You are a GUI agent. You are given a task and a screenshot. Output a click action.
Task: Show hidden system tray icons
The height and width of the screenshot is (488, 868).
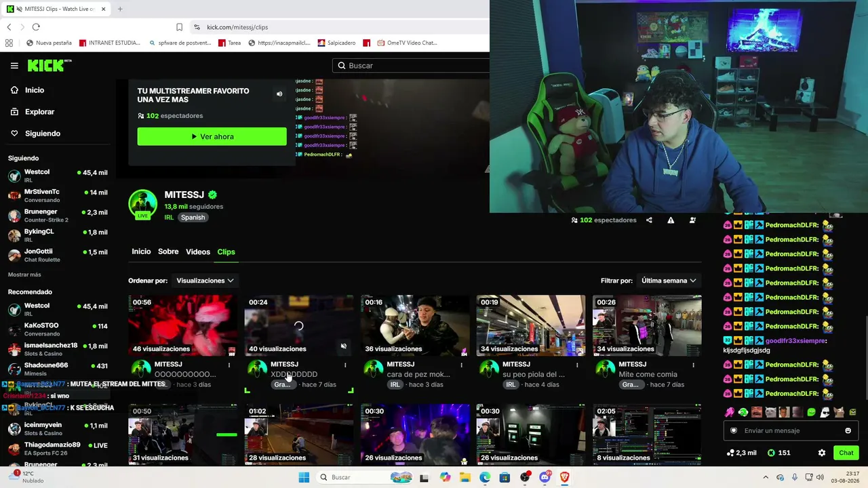766,477
